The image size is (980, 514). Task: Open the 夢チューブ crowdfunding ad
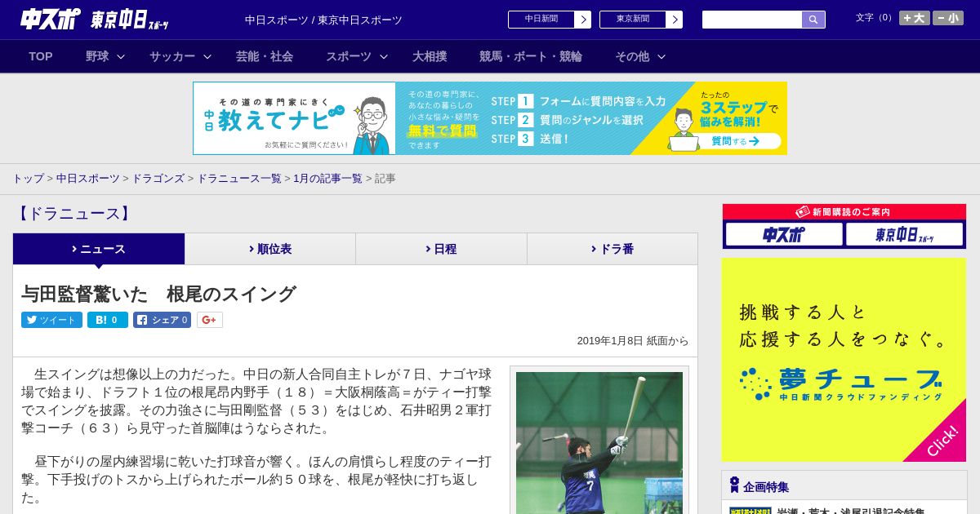point(844,360)
